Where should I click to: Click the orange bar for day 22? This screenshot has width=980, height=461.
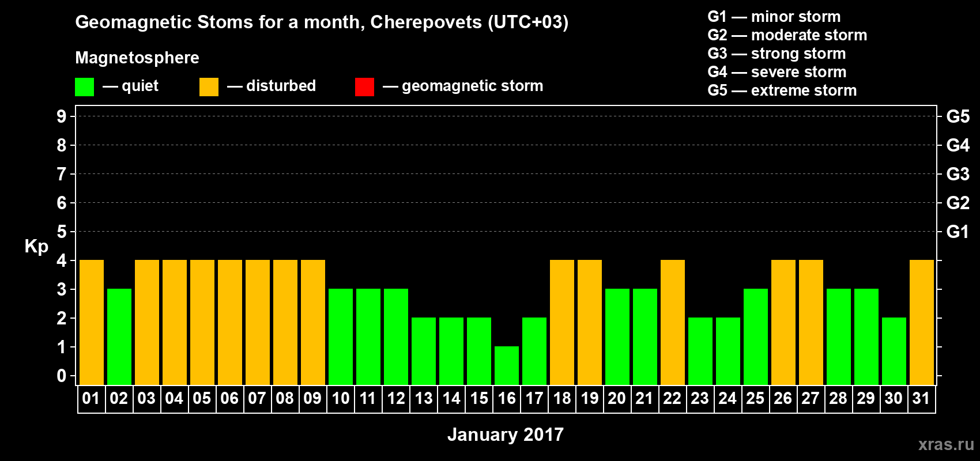coord(673,322)
